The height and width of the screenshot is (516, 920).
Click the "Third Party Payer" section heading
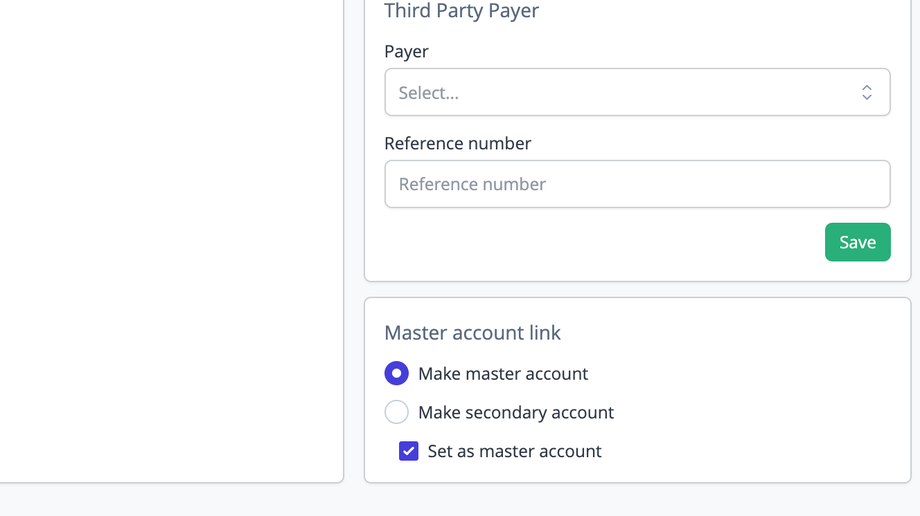461,11
